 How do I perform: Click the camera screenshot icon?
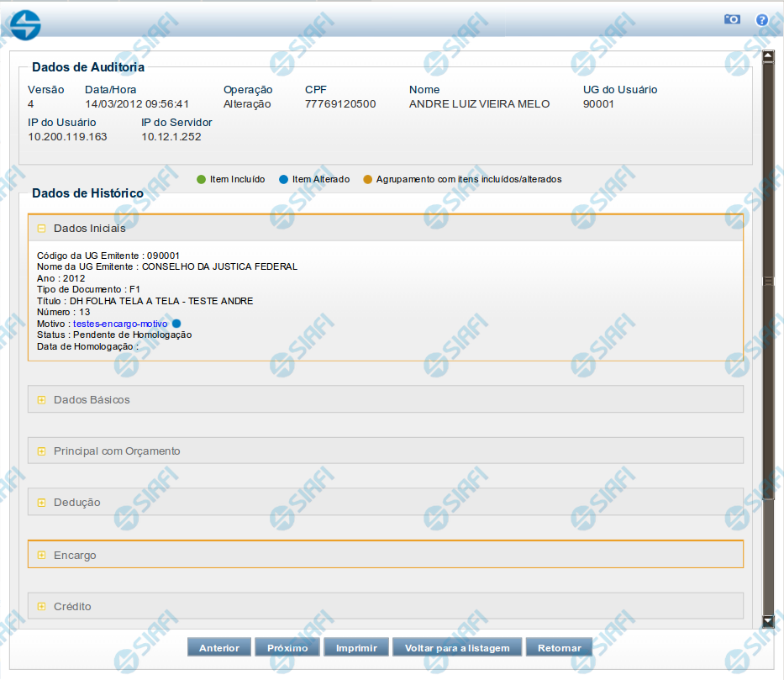pos(732,19)
